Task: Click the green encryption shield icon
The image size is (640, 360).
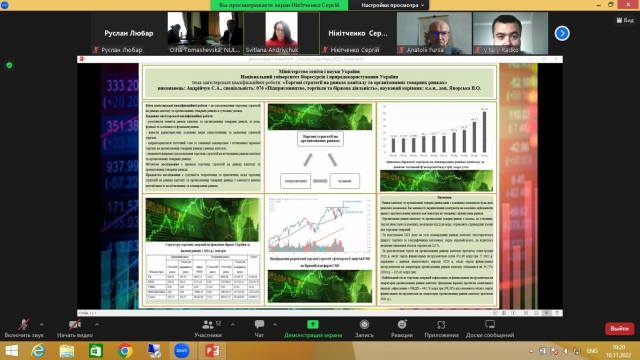Action: point(9,65)
